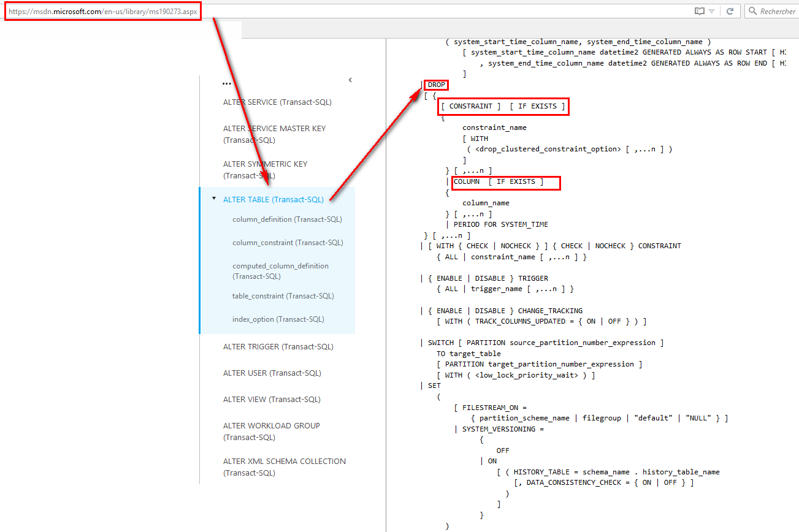The width and height of the screenshot is (799, 532).
Task: Select ALTER TABLE (Transact-SQL) entry
Action: click(x=273, y=199)
